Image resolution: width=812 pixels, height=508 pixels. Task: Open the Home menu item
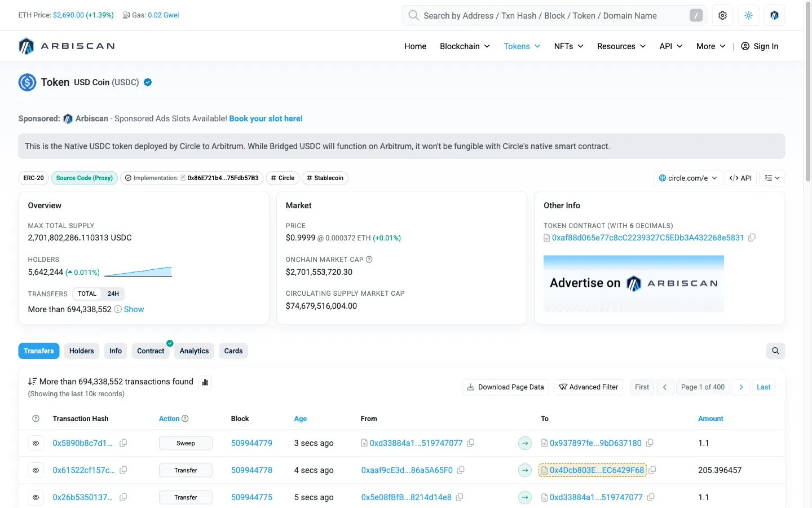(415, 46)
